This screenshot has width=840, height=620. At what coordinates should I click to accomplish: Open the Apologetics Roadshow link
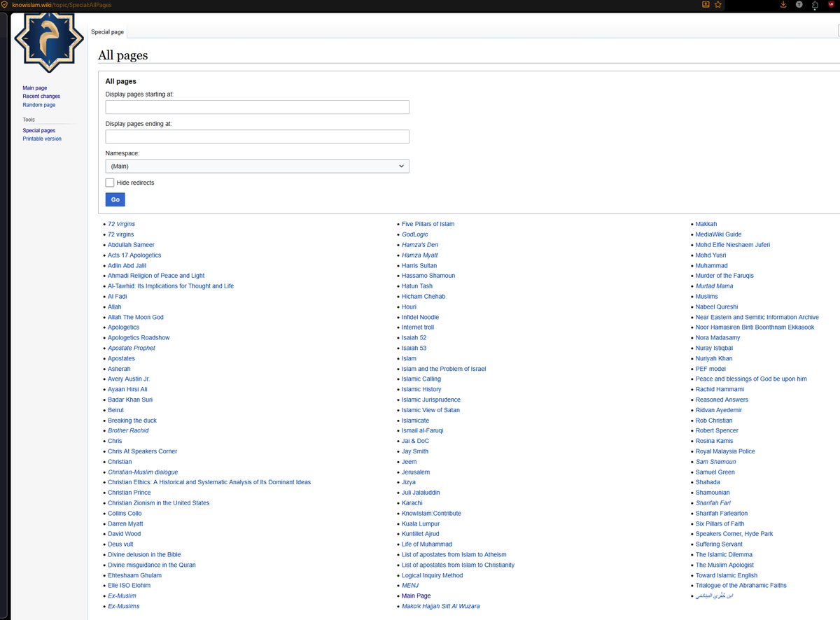pyautogui.click(x=139, y=338)
